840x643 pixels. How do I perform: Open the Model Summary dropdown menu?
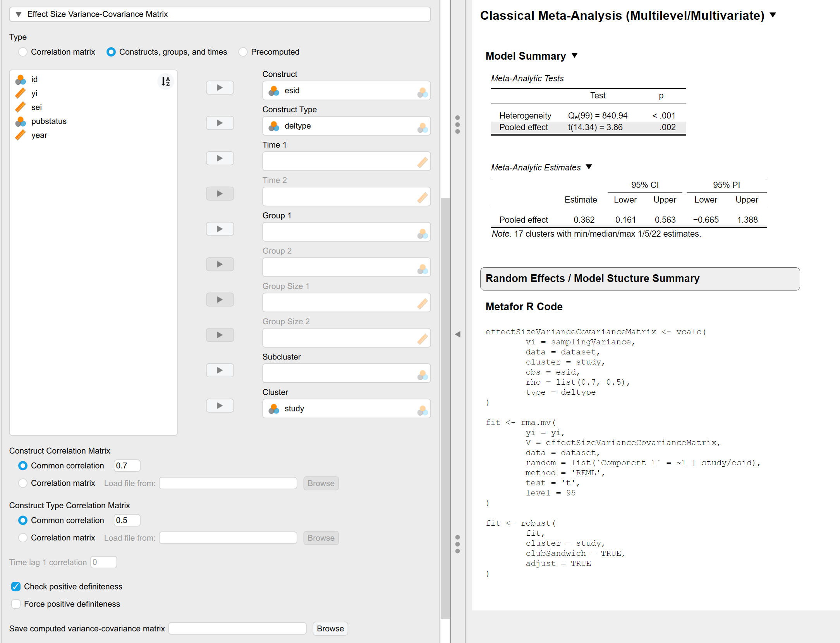[575, 56]
